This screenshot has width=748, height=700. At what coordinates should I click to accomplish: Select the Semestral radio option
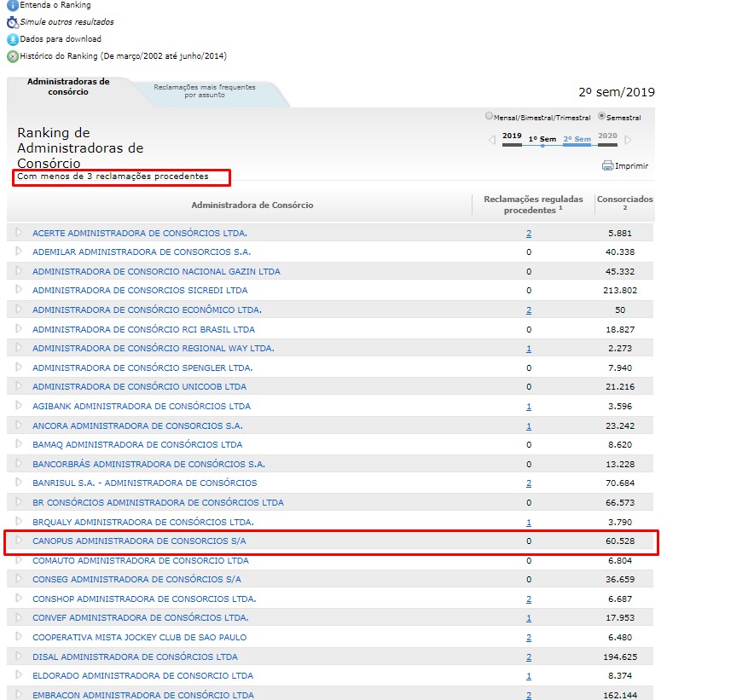click(602, 117)
